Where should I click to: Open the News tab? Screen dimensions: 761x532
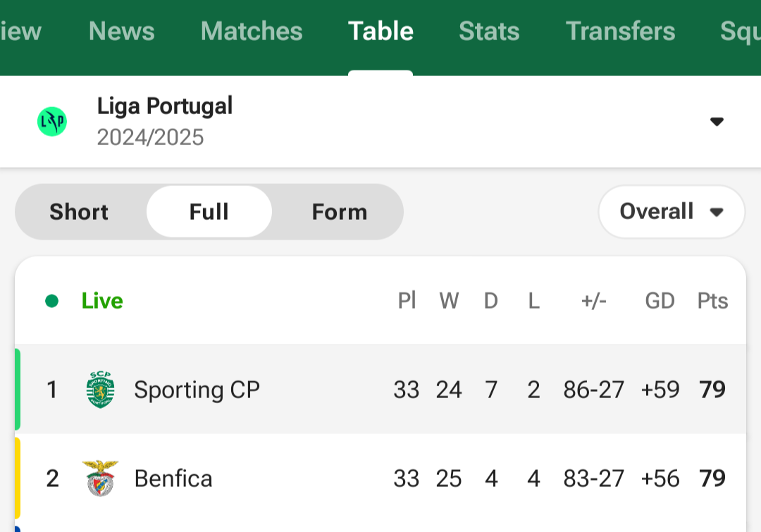click(x=122, y=31)
